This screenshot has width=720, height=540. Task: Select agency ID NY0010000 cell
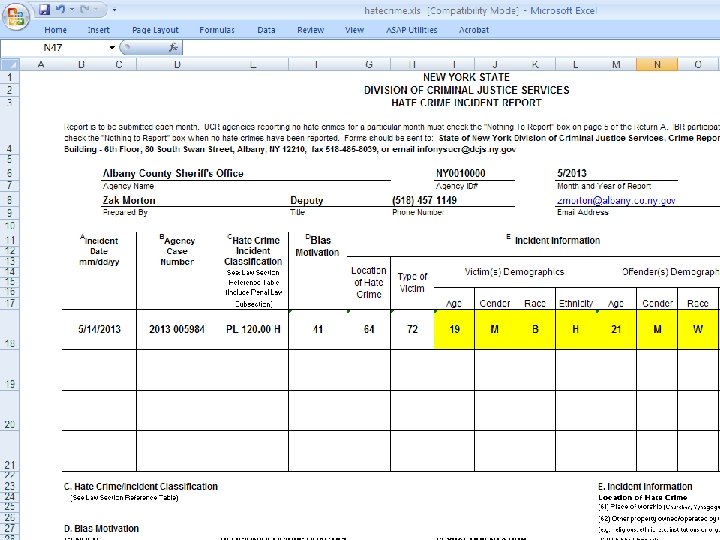tap(461, 173)
